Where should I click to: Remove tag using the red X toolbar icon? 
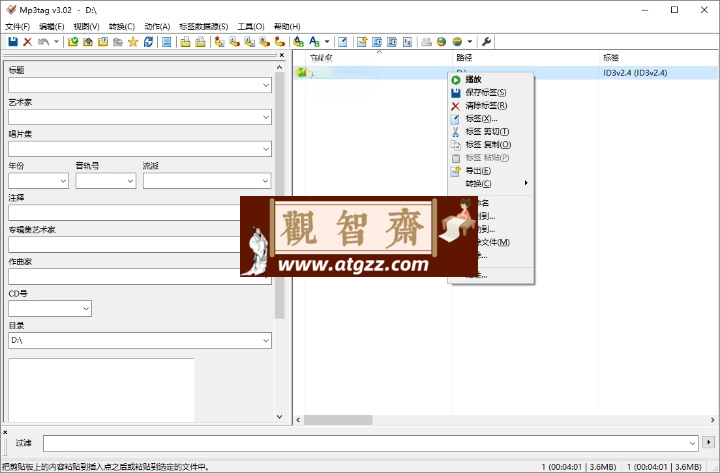[x=28, y=42]
